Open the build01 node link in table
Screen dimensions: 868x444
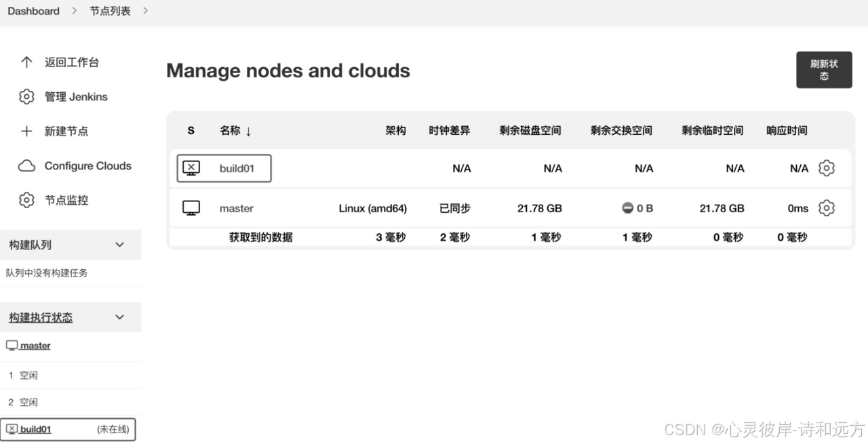pyautogui.click(x=237, y=168)
